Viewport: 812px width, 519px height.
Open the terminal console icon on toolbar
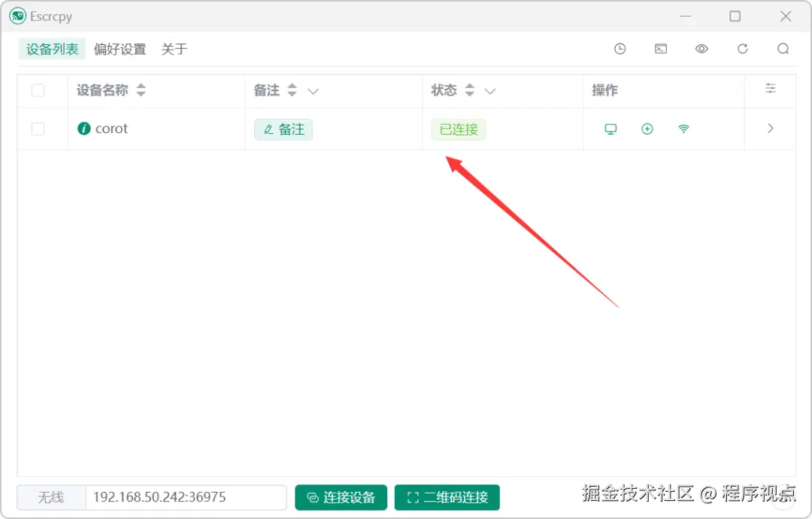coord(660,48)
